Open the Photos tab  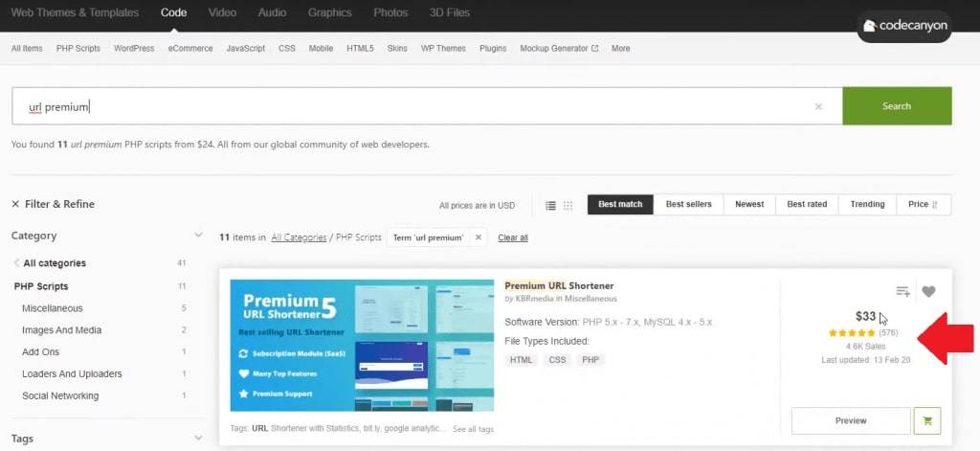390,12
